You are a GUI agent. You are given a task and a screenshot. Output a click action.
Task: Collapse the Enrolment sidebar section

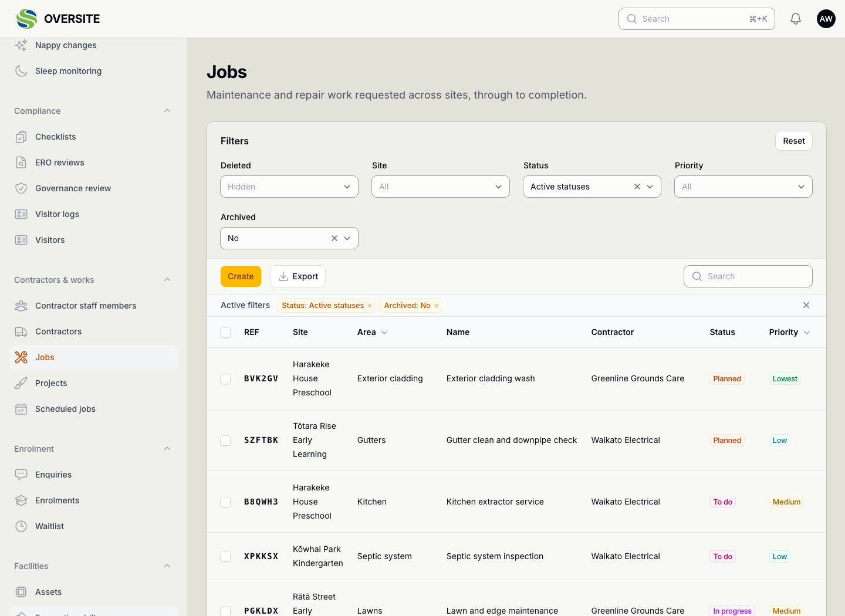167,449
